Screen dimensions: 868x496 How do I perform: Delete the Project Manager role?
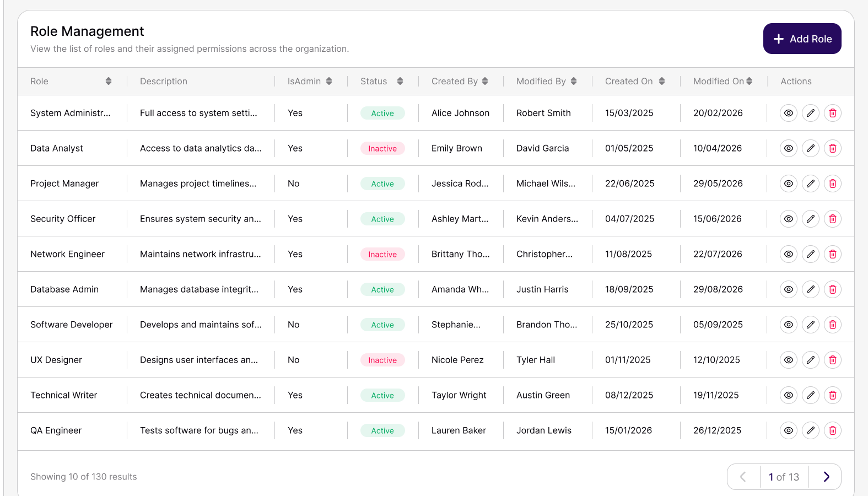tap(833, 184)
